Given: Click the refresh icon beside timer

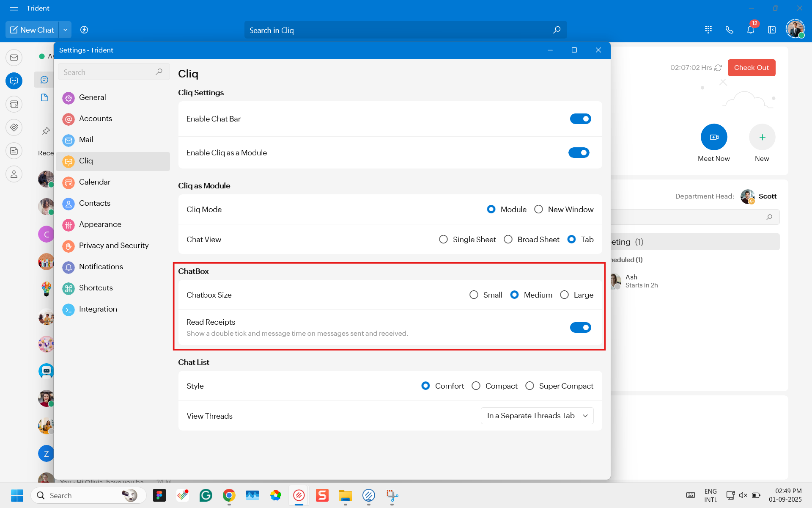Looking at the screenshot, I should click(718, 68).
